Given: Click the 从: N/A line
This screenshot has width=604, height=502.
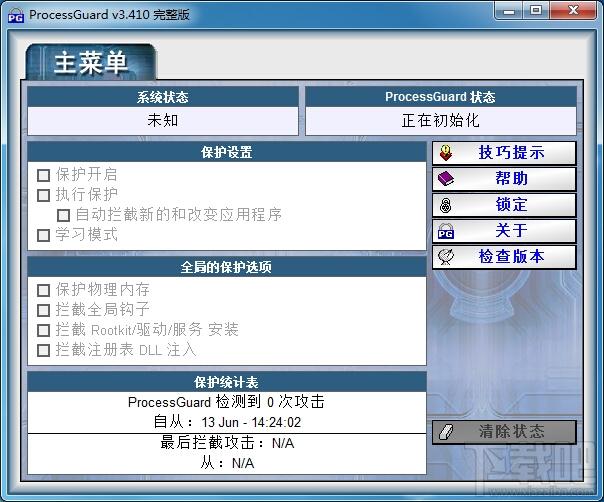Looking at the screenshot, I should click(227, 463).
